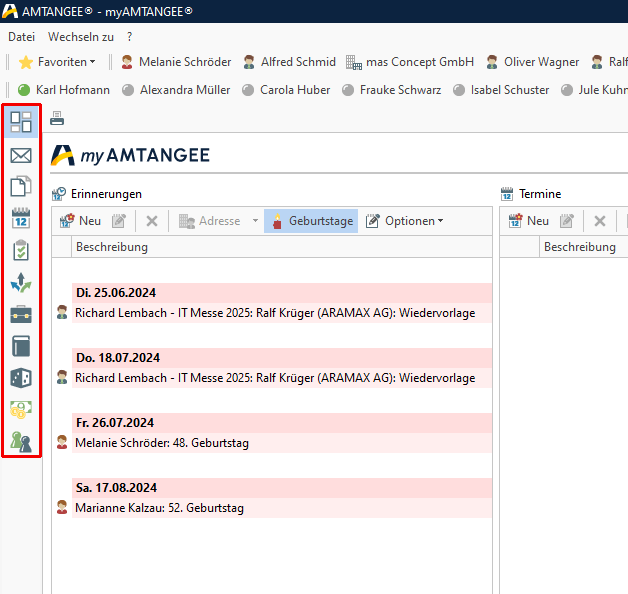Open the calendar module in sidebar
Screen dimensions: 628x594
point(21,218)
